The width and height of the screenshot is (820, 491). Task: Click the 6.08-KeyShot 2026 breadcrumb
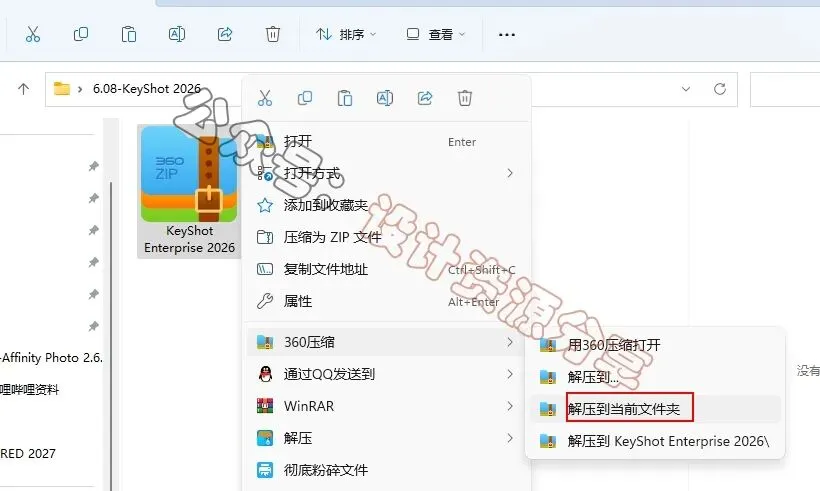click(147, 89)
